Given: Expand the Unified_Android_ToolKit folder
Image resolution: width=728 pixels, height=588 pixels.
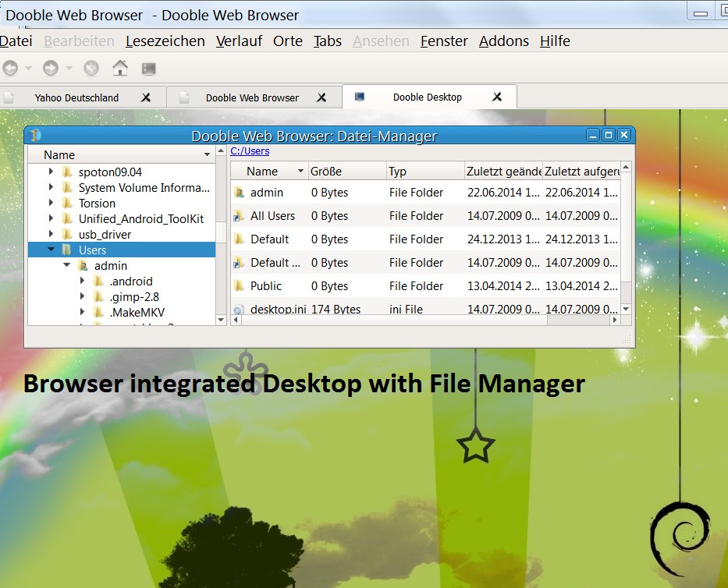Looking at the screenshot, I should (x=51, y=218).
